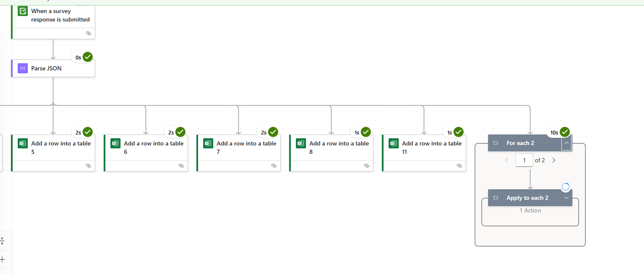Collapse the For each 2 loop

566,143
